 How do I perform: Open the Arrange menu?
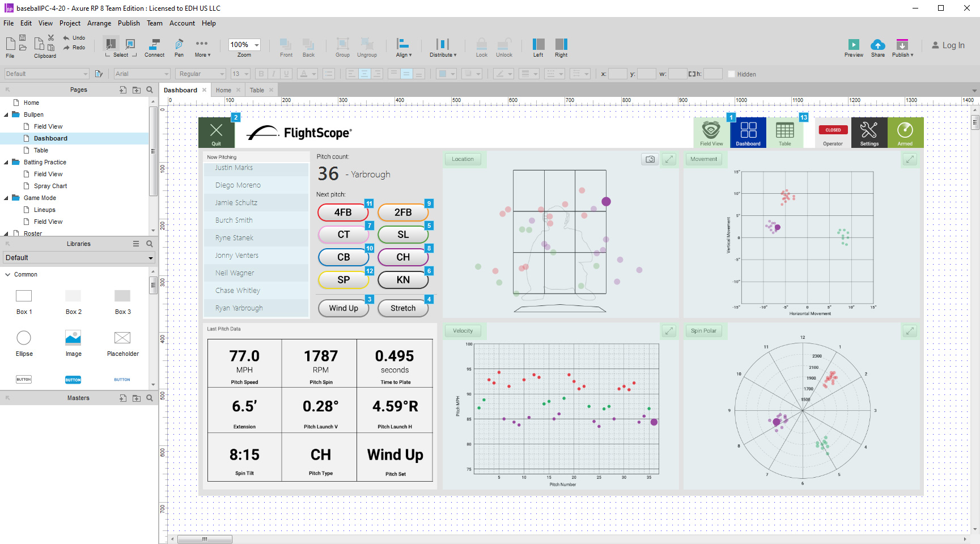coord(99,23)
